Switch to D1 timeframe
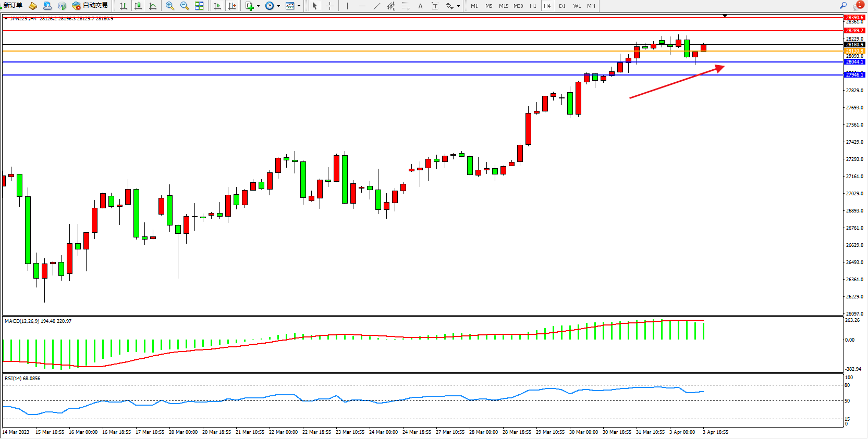Image resolution: width=868 pixels, height=439 pixels. tap(562, 6)
